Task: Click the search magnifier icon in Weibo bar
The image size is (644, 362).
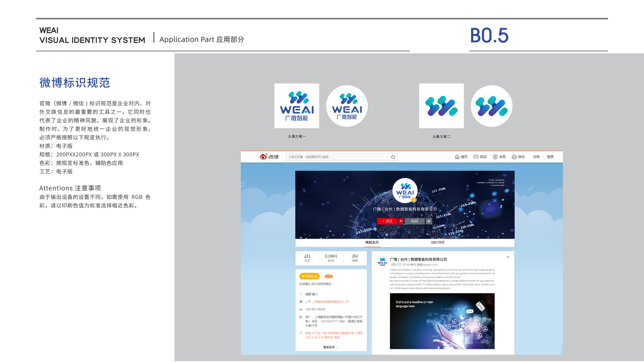Action: (393, 157)
